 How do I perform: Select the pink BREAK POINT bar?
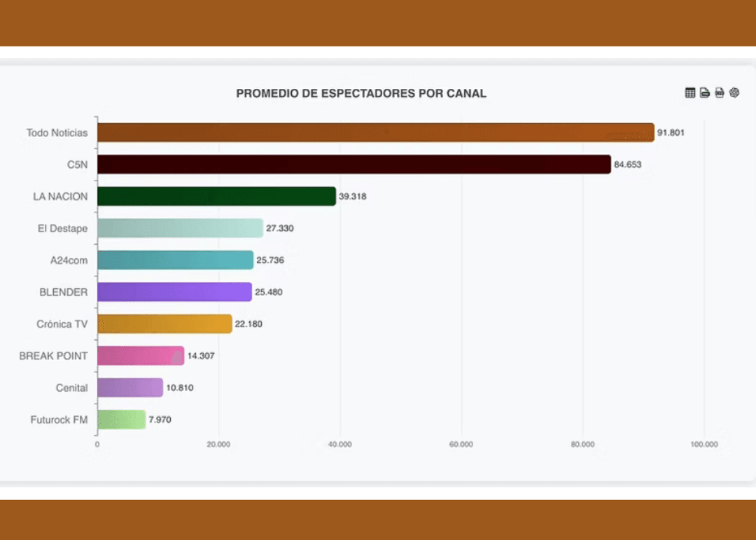[x=140, y=356]
